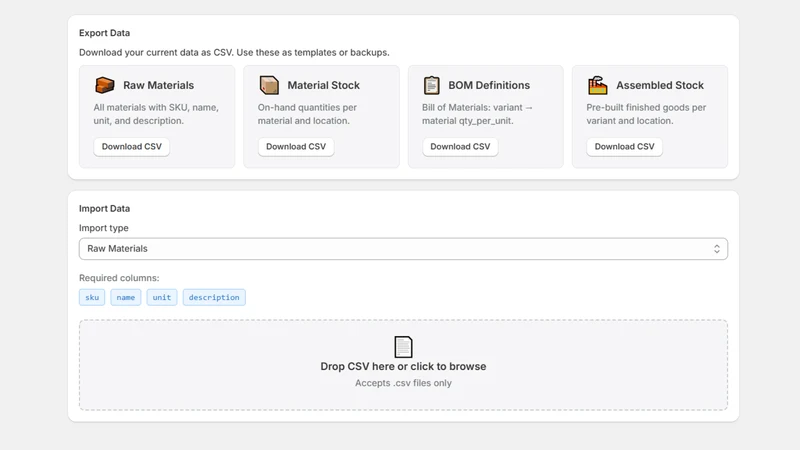Viewport: 800px width, 450px height.
Task: Click the Import Data heading
Action: 105,208
